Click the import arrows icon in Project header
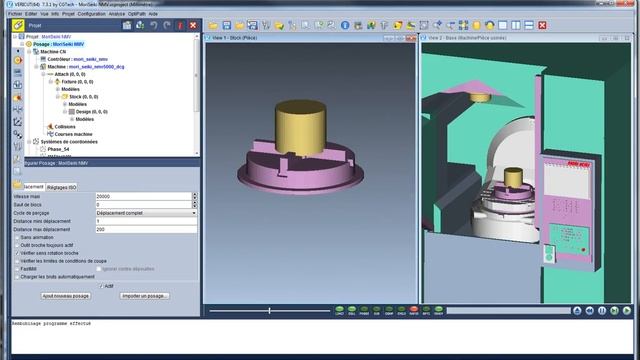The width and height of the screenshot is (640, 360). coord(140,25)
